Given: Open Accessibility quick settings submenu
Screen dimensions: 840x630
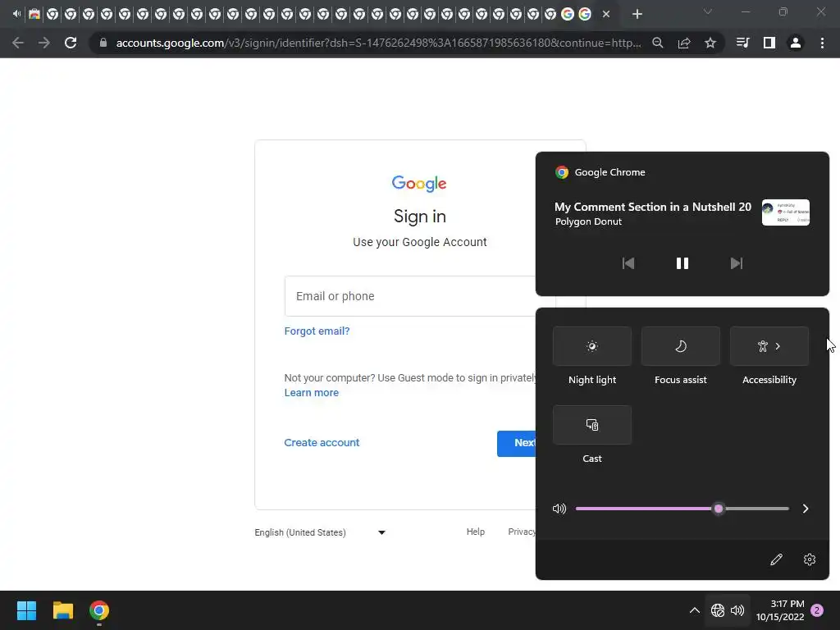Looking at the screenshot, I should coord(769,346).
